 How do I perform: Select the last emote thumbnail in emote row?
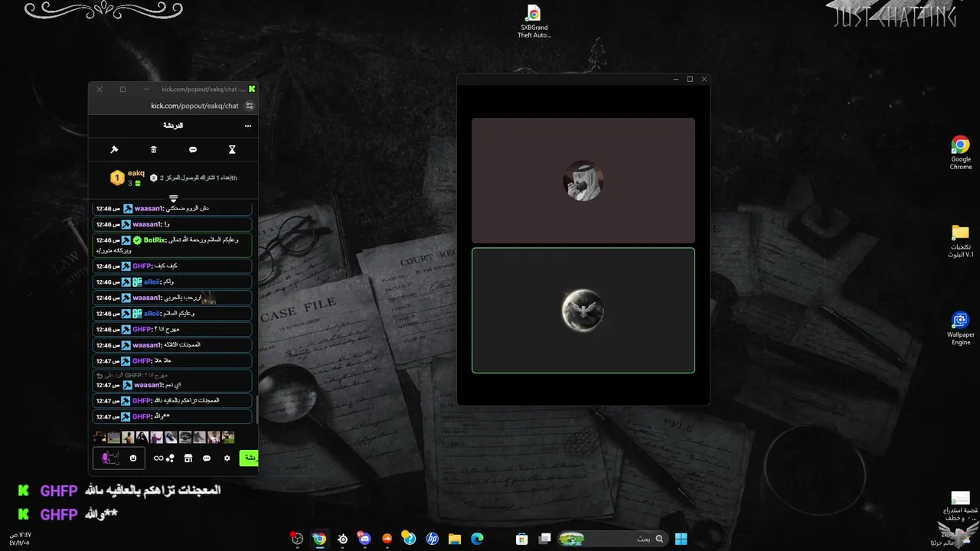[228, 437]
